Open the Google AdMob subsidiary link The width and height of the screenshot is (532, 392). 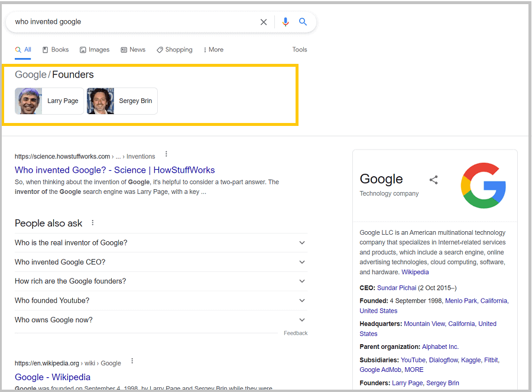[380, 370]
